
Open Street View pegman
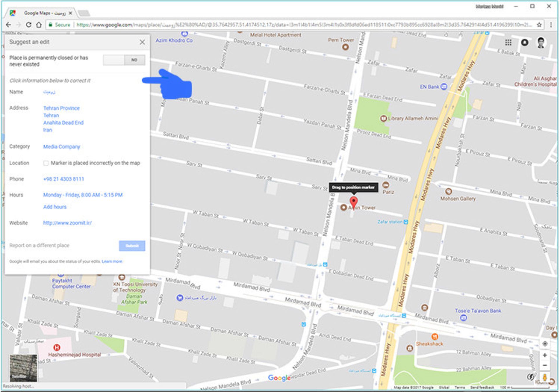point(544,377)
